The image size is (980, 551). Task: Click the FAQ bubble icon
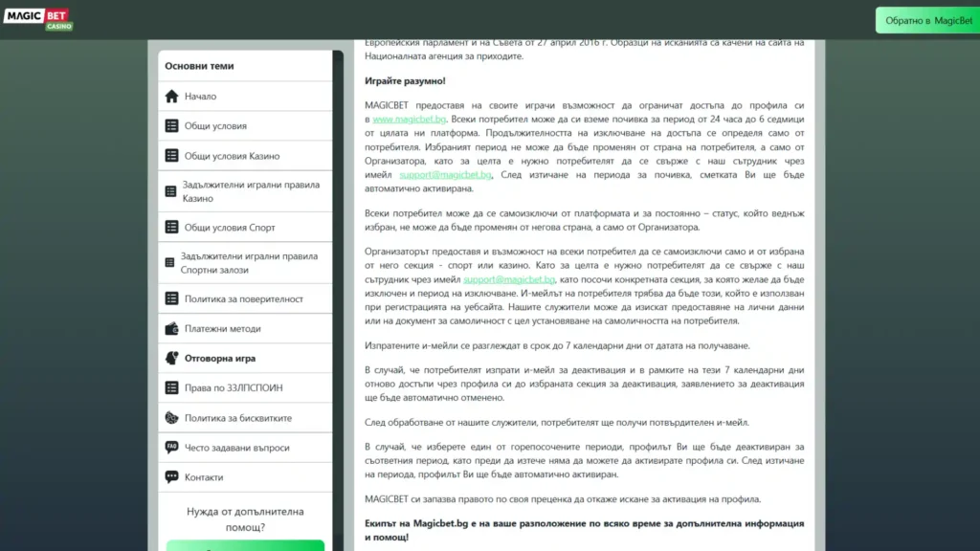(172, 448)
